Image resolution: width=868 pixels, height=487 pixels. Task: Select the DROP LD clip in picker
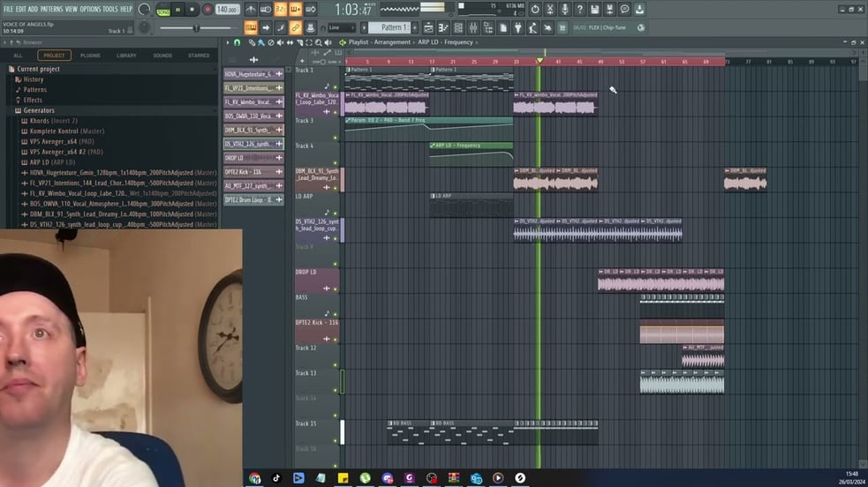point(253,158)
